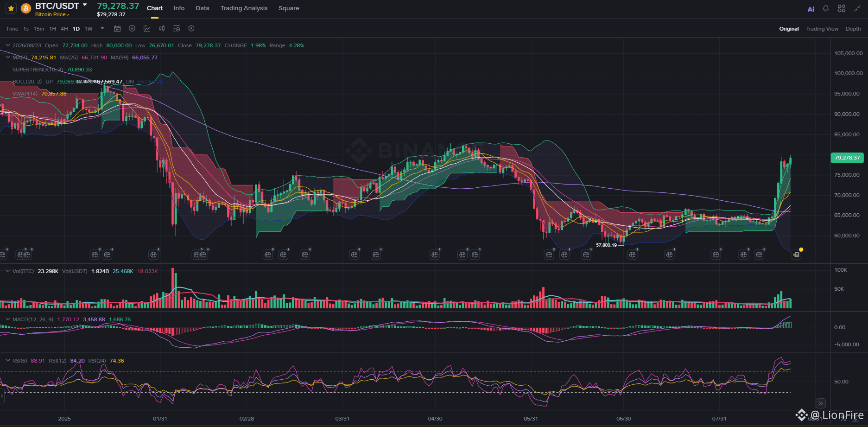Click the 02/28 date label on time axis
This screenshot has width=868, height=427.
click(x=247, y=419)
